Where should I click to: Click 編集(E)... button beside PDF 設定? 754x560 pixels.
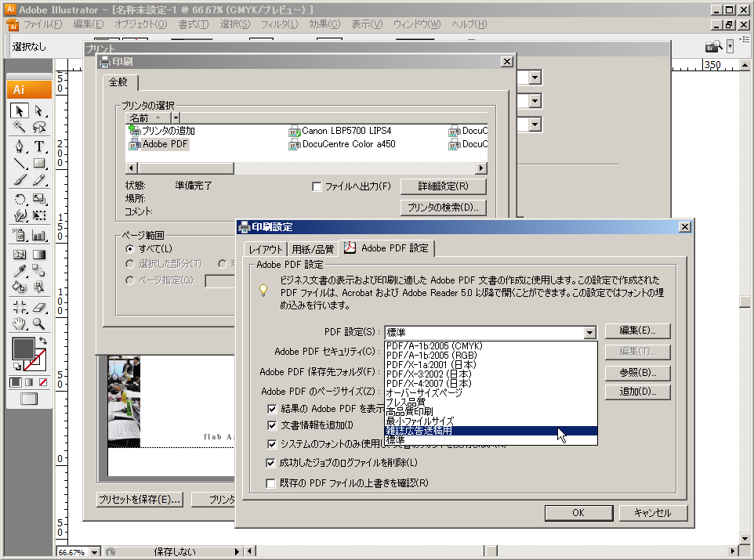(x=638, y=331)
